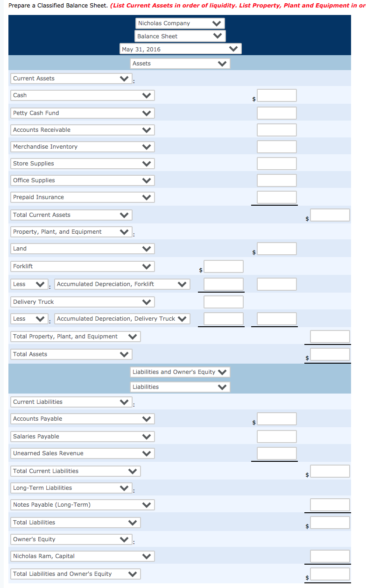This screenshot has width=366, height=588.
Task: Open the May 31, 2016 date selector chevron
Action: point(233,48)
